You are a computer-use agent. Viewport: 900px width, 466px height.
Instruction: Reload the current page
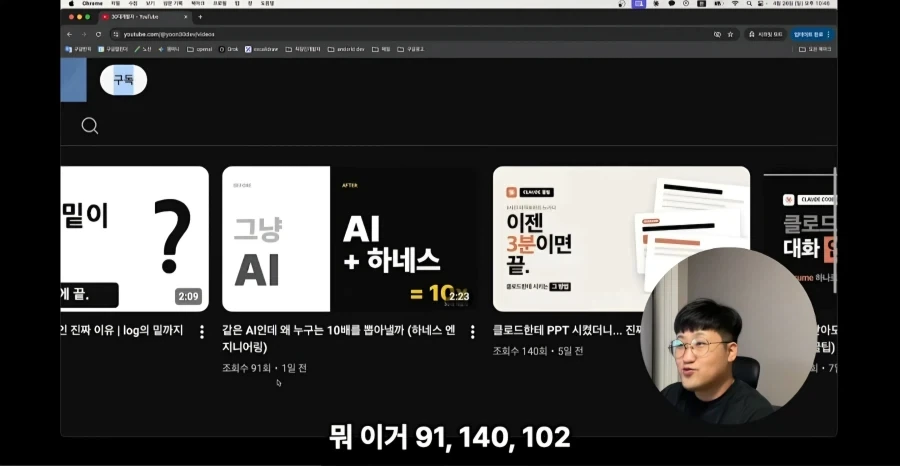[98, 34]
